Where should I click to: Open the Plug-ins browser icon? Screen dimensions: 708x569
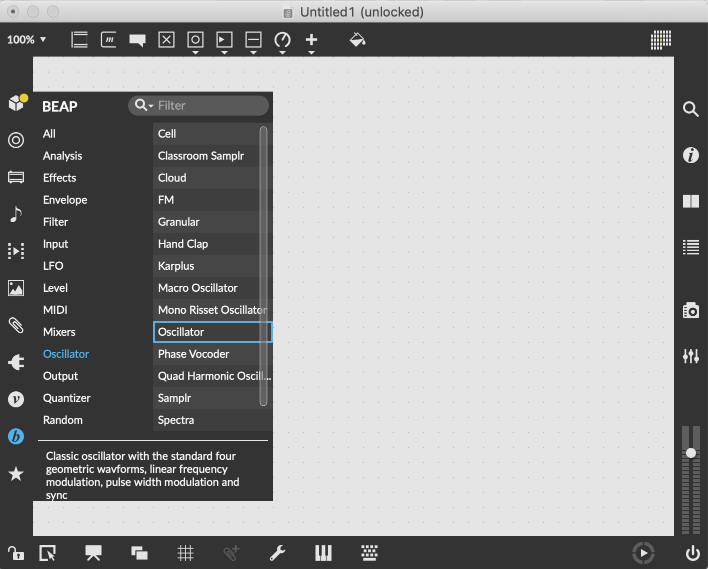coord(16,362)
